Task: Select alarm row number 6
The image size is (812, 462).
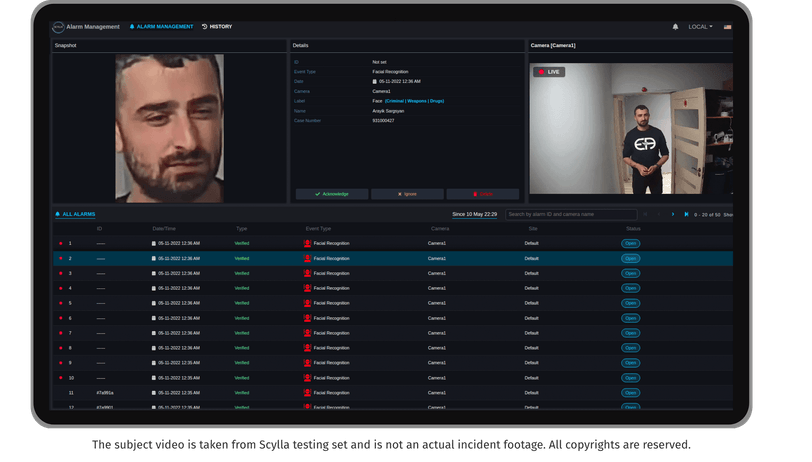Action: pyautogui.click(x=393, y=318)
